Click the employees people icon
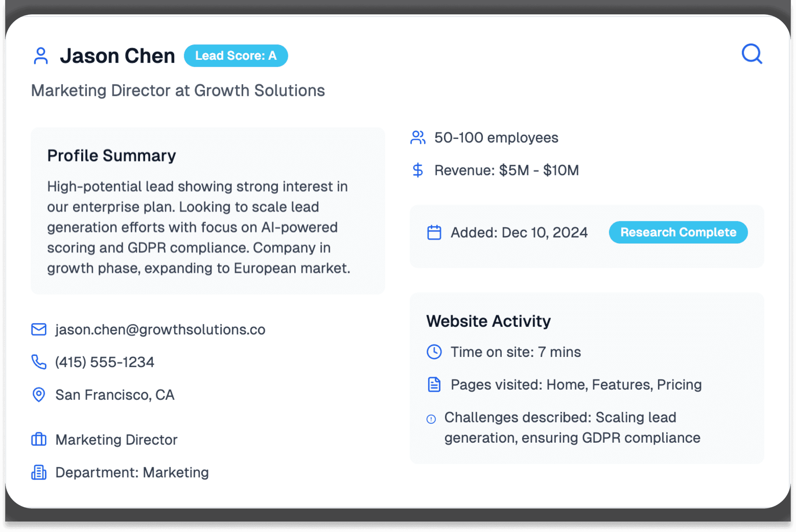Image resolution: width=796 pixels, height=532 pixels. point(418,137)
